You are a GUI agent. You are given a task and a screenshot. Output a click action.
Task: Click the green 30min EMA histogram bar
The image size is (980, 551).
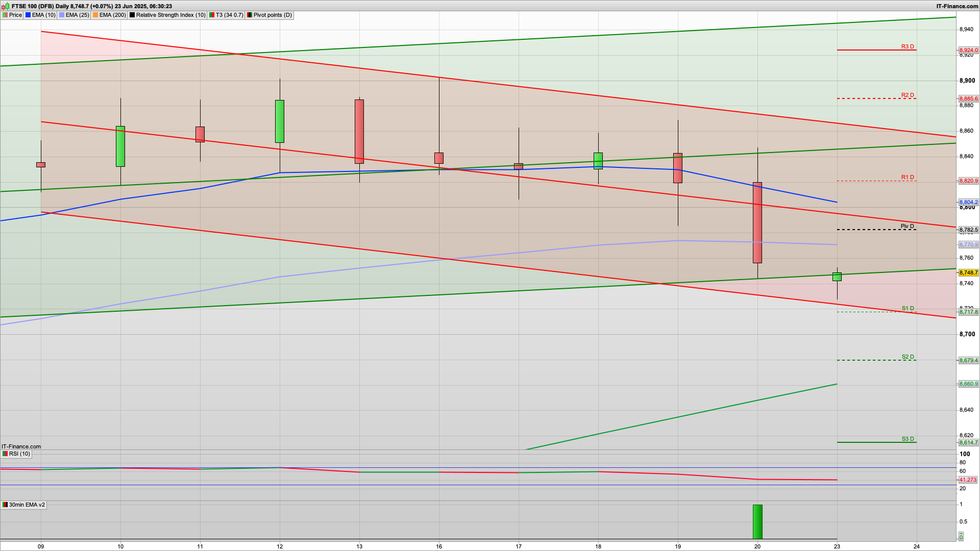(757, 521)
